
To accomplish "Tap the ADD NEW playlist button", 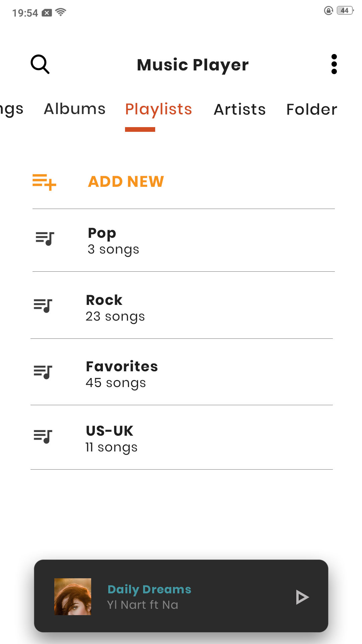I will (126, 182).
